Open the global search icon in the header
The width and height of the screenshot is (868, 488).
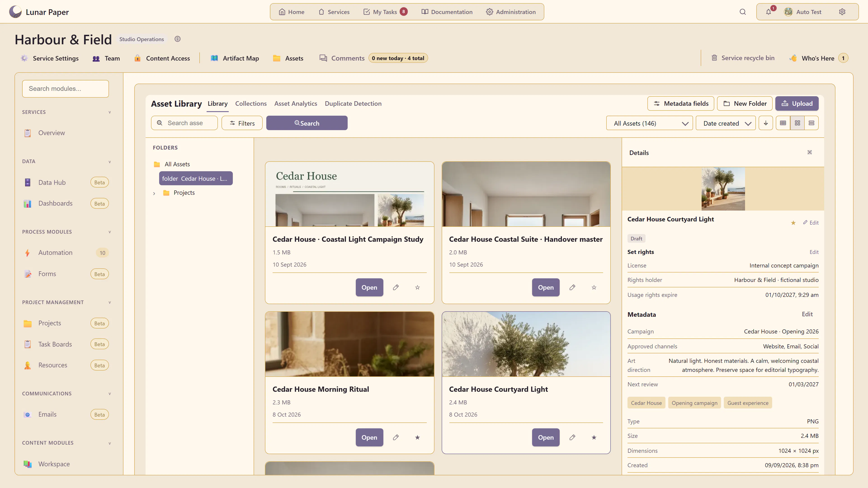[743, 12]
